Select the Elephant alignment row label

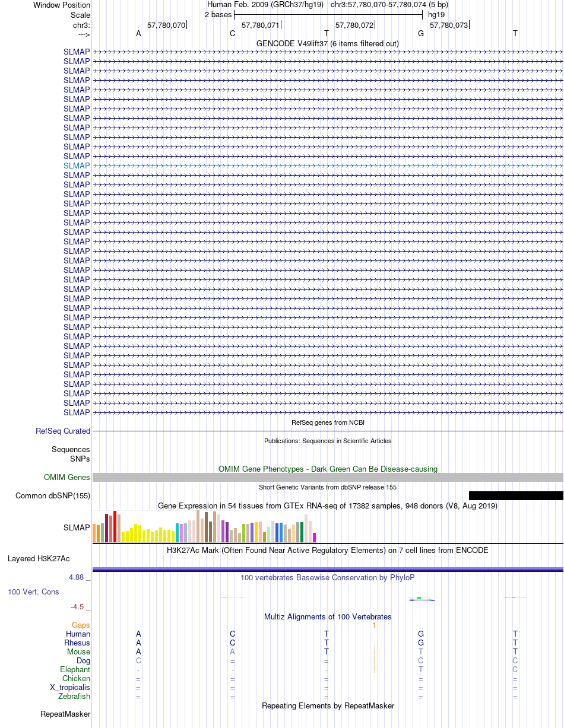pyautogui.click(x=75, y=669)
